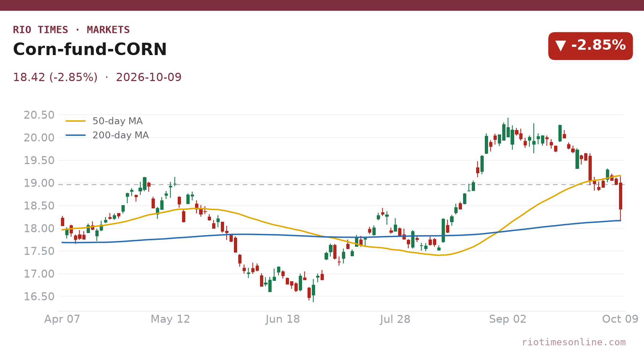
Task: Click the -2.85% change badge
Action: [590, 46]
